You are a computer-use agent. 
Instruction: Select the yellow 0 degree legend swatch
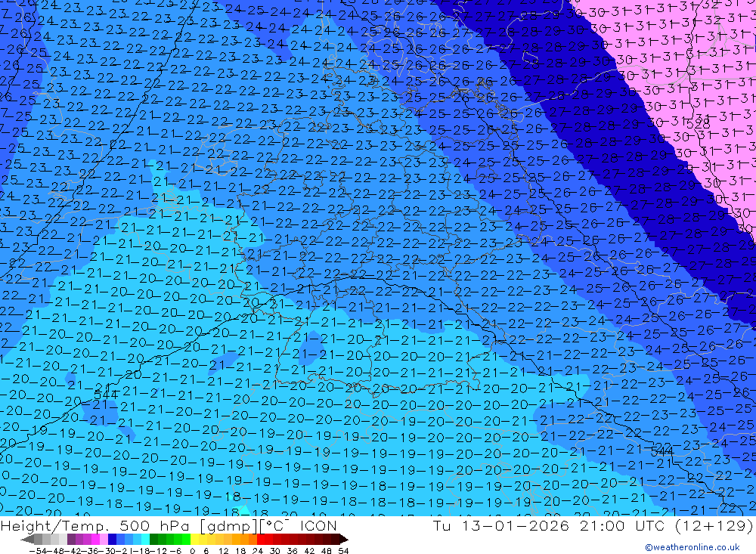click(195, 539)
